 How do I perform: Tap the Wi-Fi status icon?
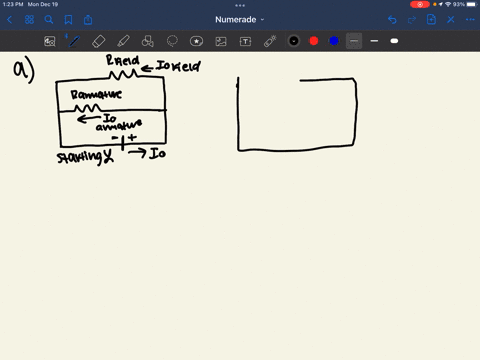448,4
